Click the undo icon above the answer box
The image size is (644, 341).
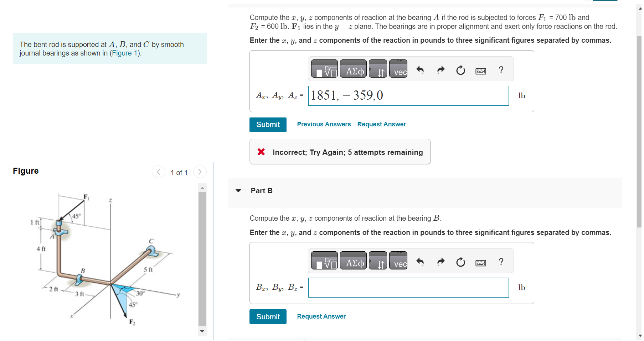pos(421,70)
